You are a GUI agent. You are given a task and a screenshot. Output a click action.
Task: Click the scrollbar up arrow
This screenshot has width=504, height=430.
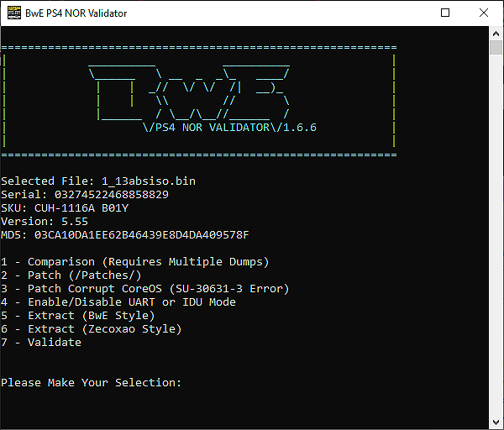[496, 34]
